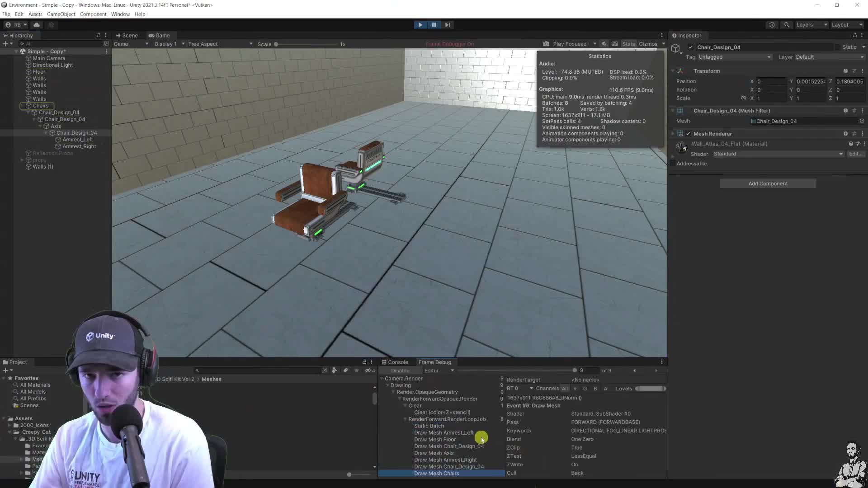Image resolution: width=868 pixels, height=488 pixels.
Task: Click the camera capture icon in Game view toolbar
Action: coord(546,43)
